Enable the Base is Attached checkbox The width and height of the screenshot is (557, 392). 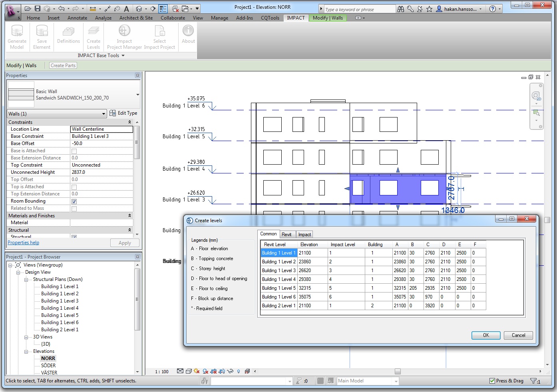(x=74, y=151)
